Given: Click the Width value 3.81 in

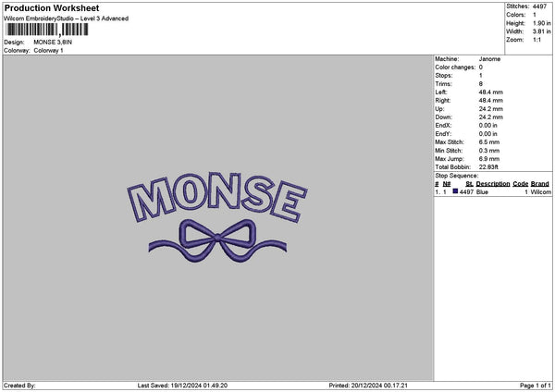Looking at the screenshot, I should [542, 31].
